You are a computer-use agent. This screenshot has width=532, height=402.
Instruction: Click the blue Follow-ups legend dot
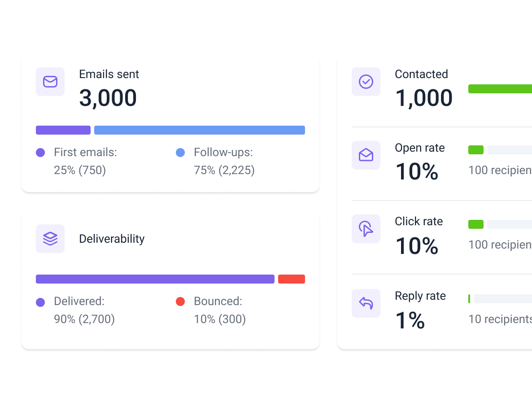coord(180,153)
